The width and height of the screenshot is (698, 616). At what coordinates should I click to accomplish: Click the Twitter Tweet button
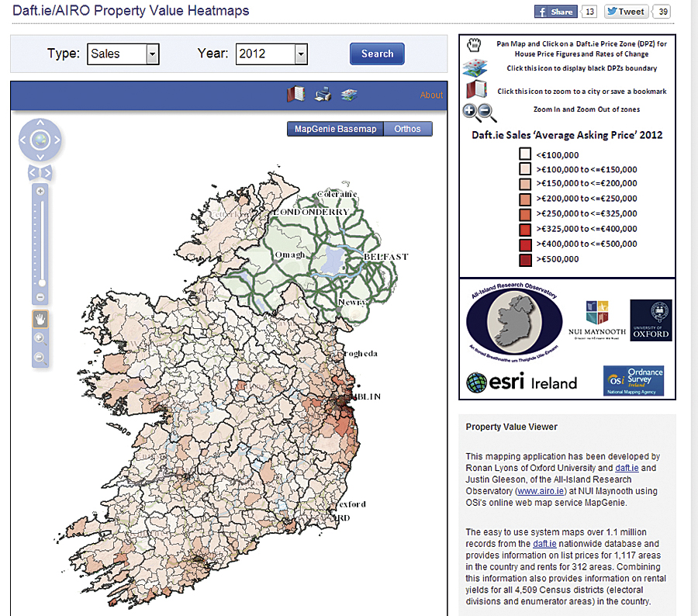pos(626,12)
